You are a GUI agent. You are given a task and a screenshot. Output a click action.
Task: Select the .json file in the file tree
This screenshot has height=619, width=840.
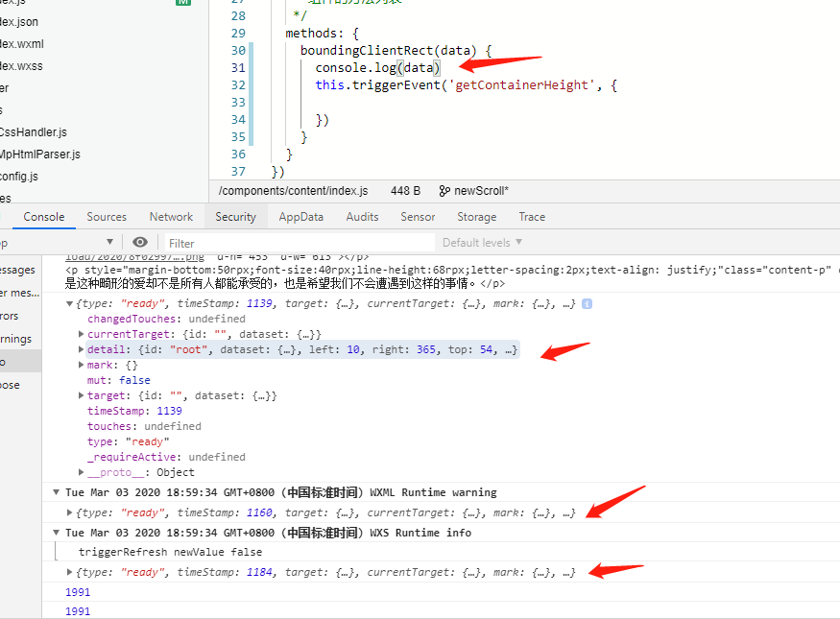point(19,22)
